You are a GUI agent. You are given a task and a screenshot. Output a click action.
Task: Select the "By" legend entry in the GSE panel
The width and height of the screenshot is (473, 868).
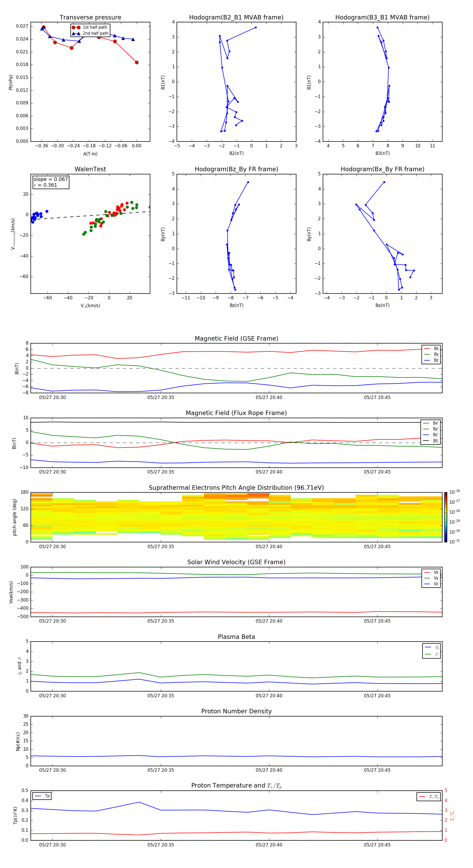pyautogui.click(x=431, y=354)
